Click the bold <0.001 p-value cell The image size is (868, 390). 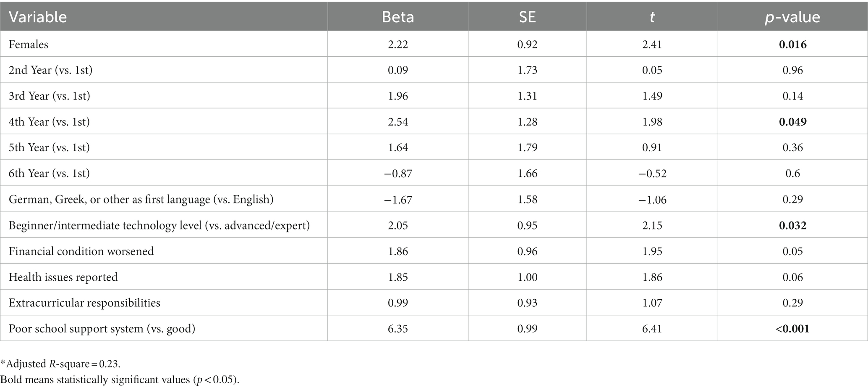point(793,329)
